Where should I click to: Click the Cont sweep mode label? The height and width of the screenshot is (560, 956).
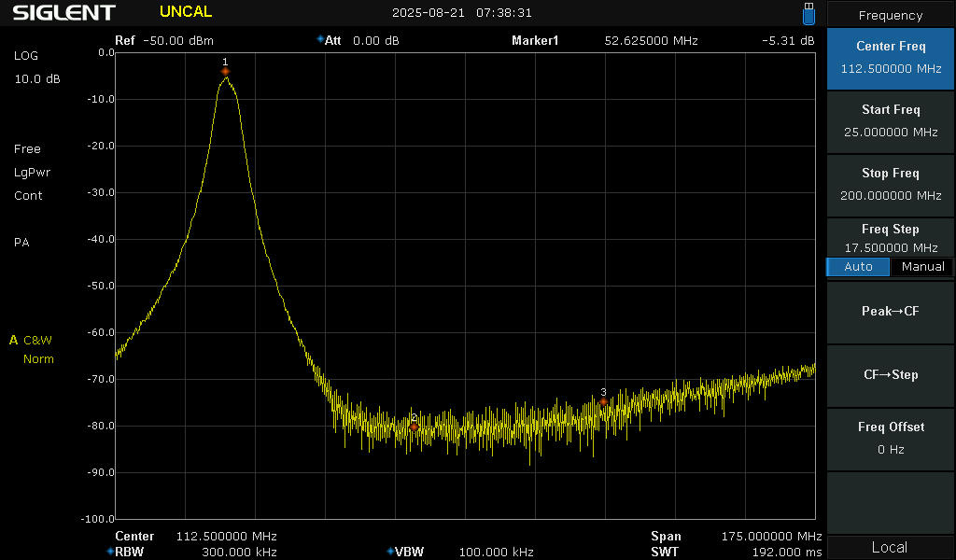(28, 196)
